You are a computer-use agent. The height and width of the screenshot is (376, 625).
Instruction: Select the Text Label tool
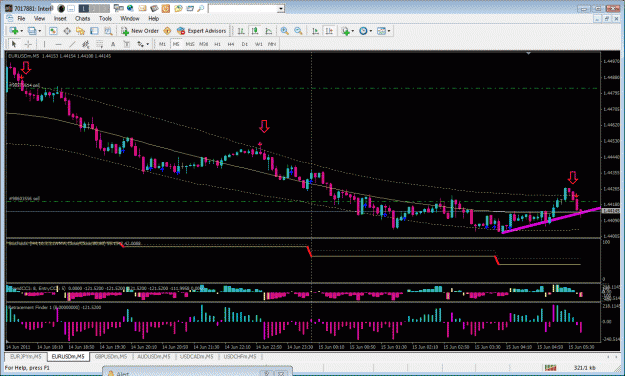[x=127, y=44]
